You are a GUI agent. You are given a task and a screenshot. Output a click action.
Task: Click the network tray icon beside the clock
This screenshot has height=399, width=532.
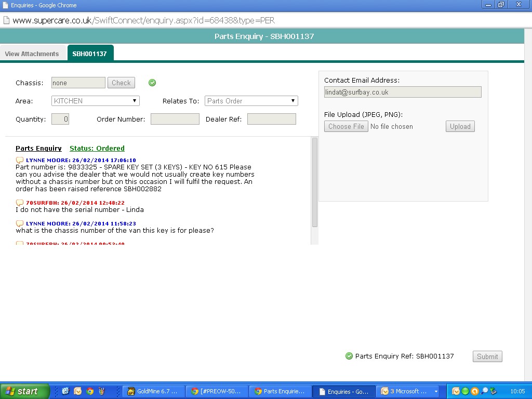coord(494,391)
